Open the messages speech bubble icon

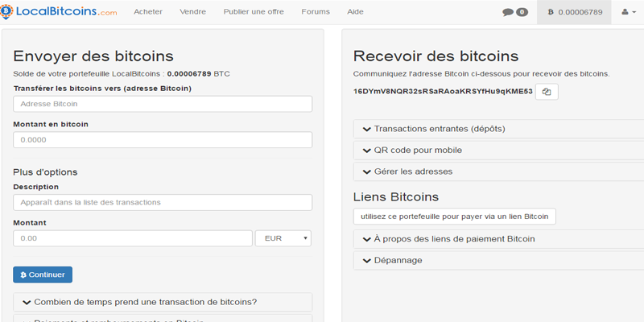(x=508, y=12)
